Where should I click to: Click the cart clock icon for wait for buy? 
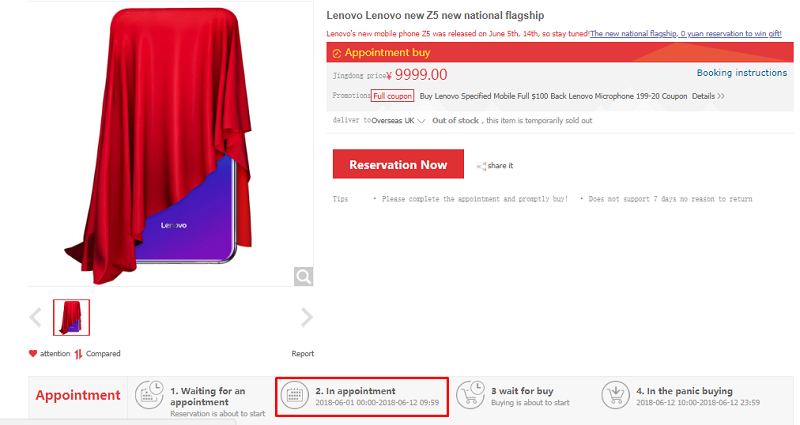(x=470, y=395)
